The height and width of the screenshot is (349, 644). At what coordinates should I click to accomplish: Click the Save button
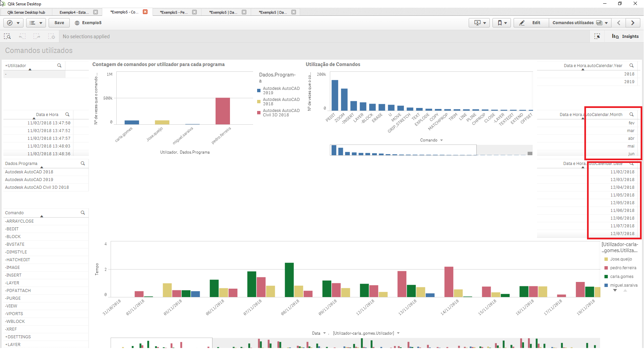[x=59, y=23]
